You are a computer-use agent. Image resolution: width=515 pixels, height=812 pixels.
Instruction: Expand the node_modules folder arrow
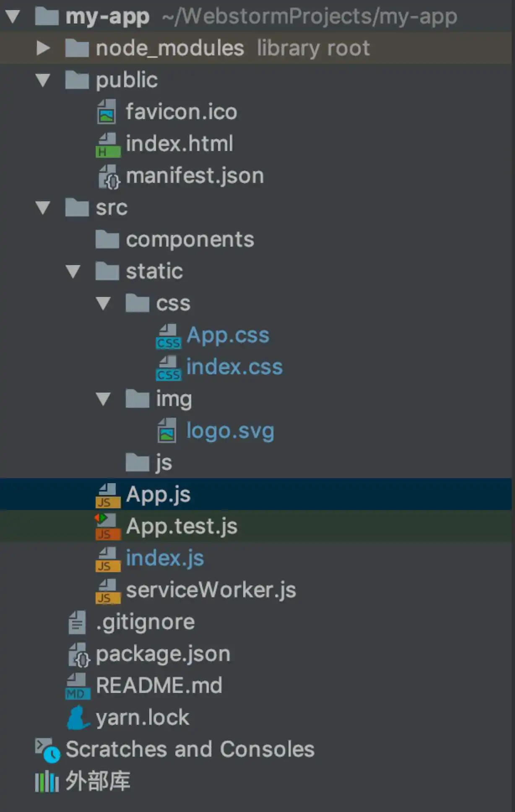coord(43,48)
